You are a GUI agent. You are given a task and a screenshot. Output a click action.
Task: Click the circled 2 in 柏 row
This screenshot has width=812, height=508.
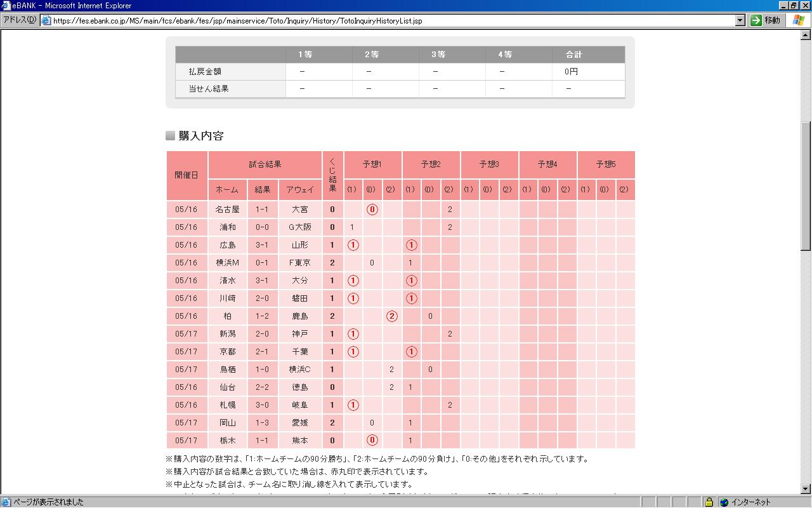point(391,316)
